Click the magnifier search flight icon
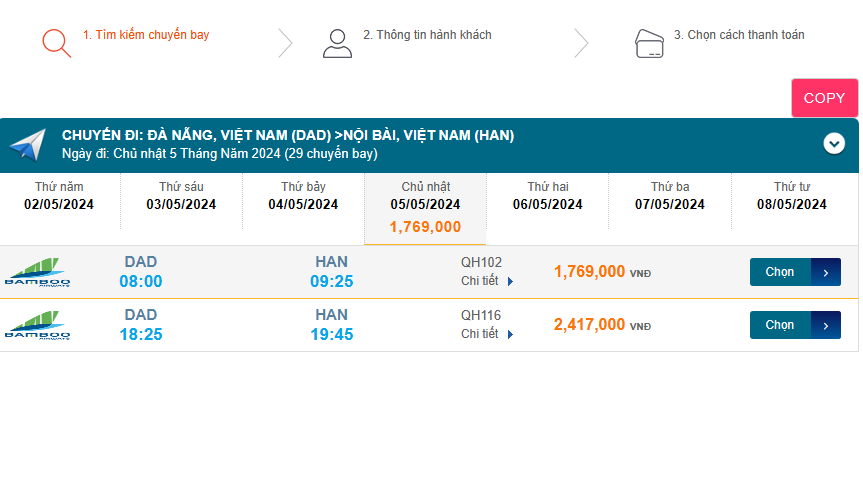 pos(56,42)
